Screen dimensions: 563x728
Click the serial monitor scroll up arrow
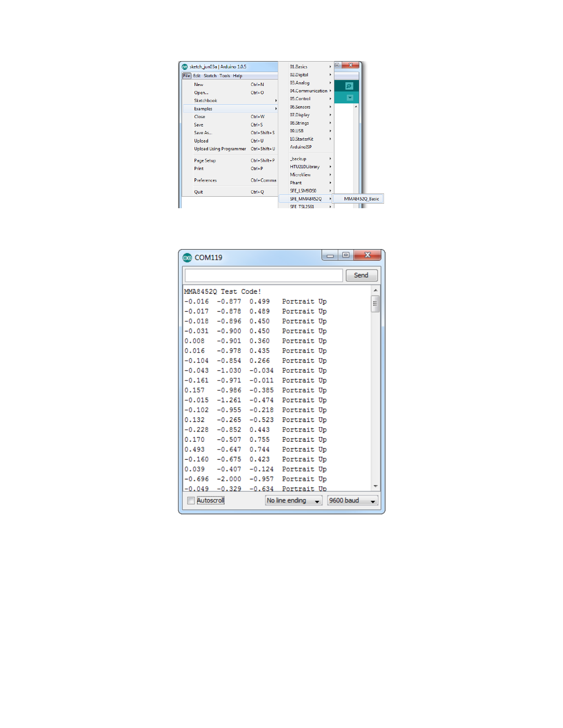(x=375, y=290)
